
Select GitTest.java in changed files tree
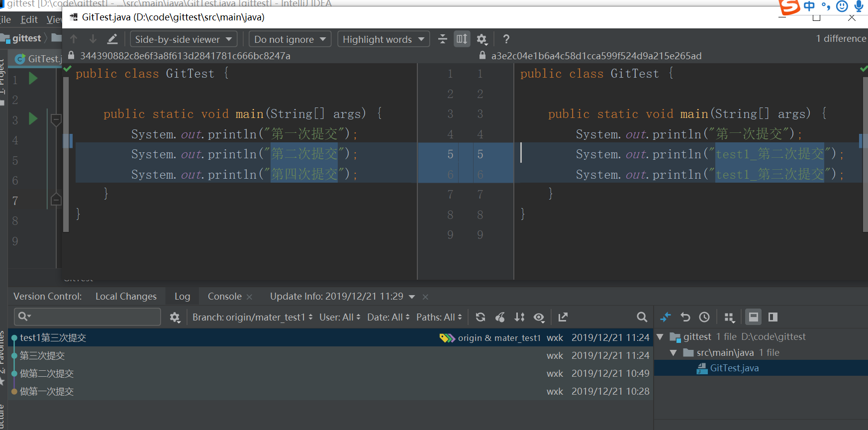[734, 368]
